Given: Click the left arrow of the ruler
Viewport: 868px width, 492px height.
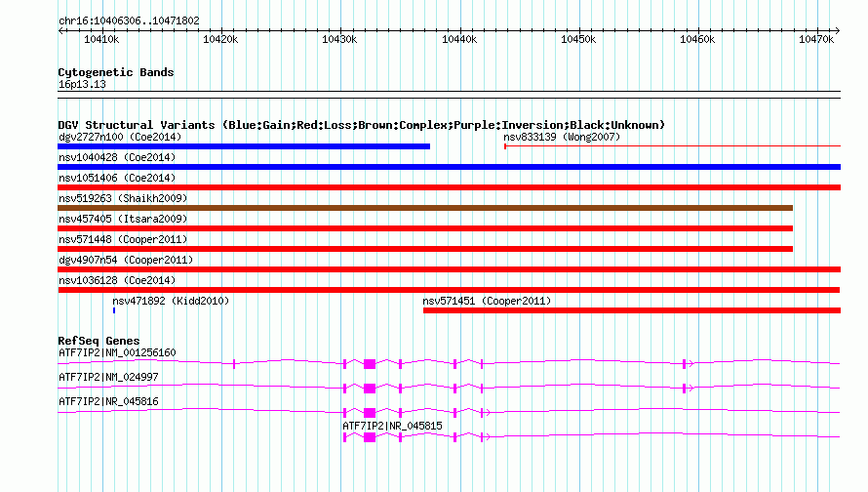Looking at the screenshot, I should click(60, 30).
